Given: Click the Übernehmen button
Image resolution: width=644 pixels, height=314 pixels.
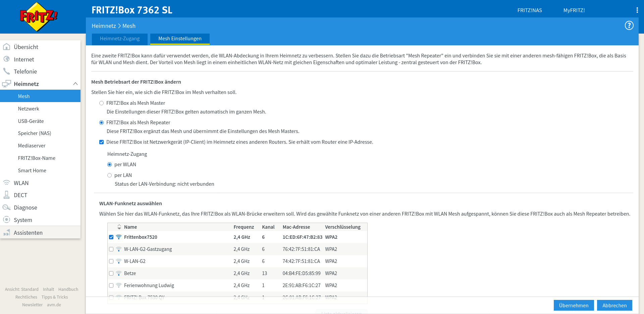Looking at the screenshot, I should pyautogui.click(x=574, y=305).
